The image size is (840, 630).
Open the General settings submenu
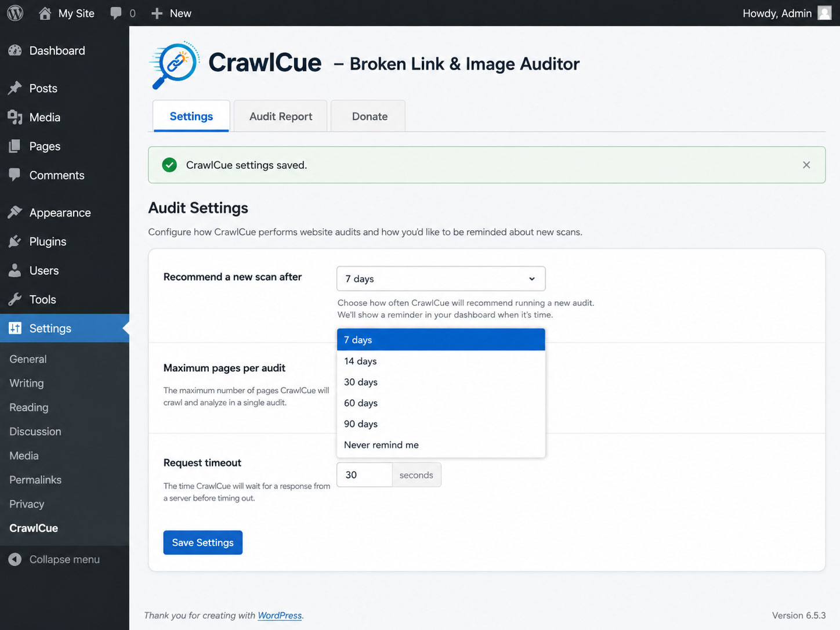28,359
